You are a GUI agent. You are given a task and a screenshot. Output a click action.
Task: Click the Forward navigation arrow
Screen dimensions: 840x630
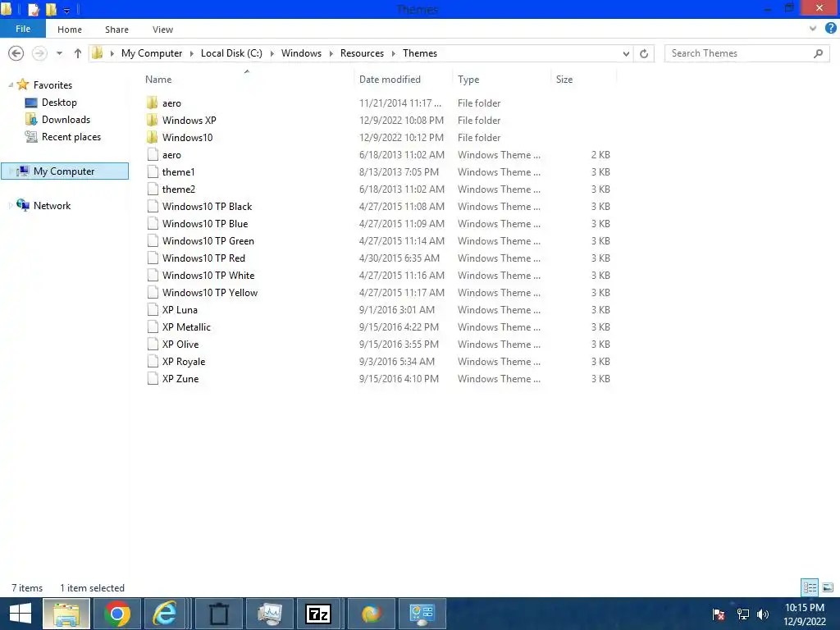(x=39, y=53)
